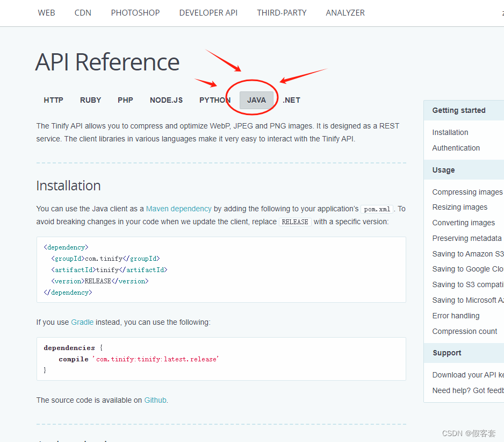Switch to the PYTHON language tab
The height and width of the screenshot is (442, 504).
click(x=215, y=100)
